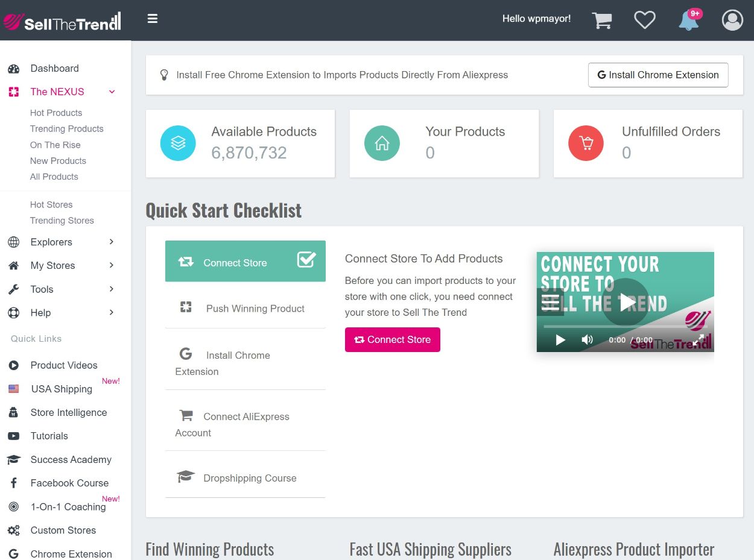Click the My Stores house icon
This screenshot has width=754, height=560.
(13, 266)
